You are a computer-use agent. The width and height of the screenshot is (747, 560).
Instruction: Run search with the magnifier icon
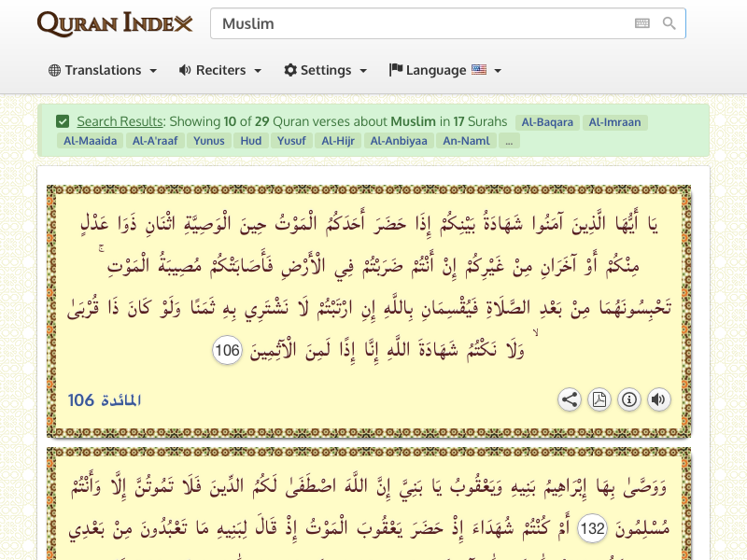point(669,23)
